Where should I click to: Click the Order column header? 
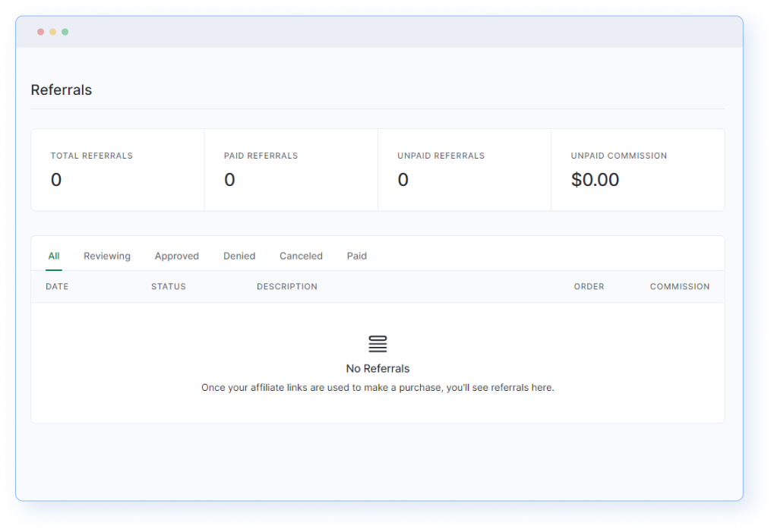click(589, 287)
